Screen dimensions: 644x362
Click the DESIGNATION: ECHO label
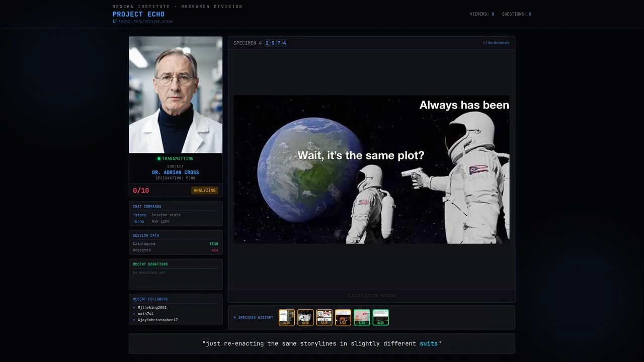pos(176,178)
